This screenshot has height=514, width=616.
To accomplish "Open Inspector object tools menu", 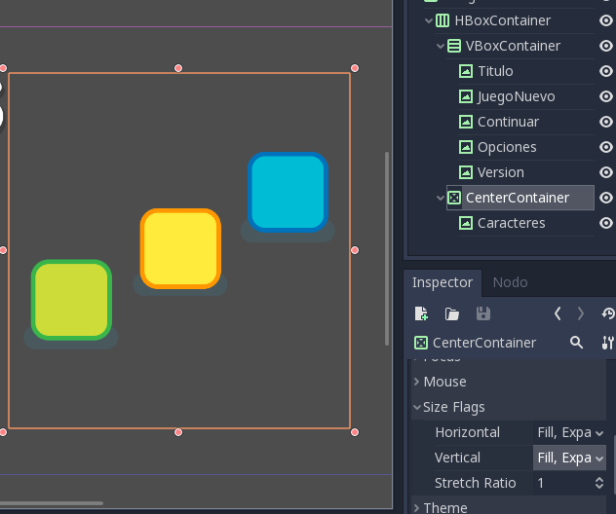I will [x=607, y=343].
